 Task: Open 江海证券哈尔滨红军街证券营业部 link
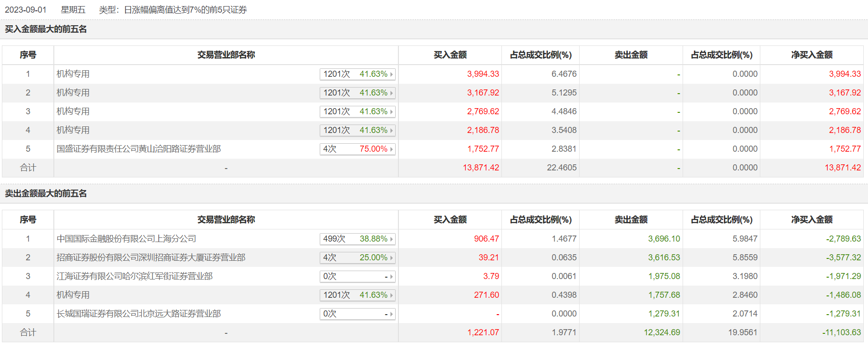click(x=134, y=276)
